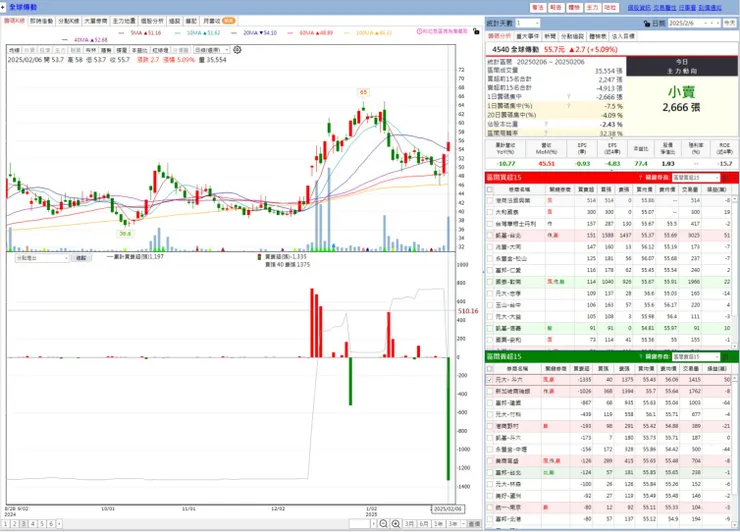Image resolution: width=740 pixels, height=532 pixels.
Task: Open the 分點進出 dropdown below the chart
Action: (42, 258)
